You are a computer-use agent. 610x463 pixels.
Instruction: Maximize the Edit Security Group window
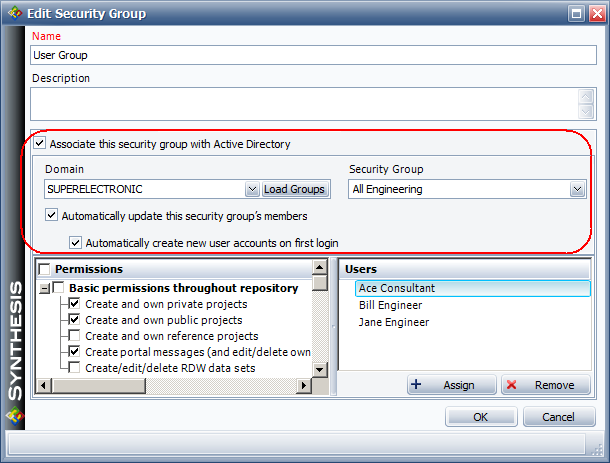(x=575, y=14)
